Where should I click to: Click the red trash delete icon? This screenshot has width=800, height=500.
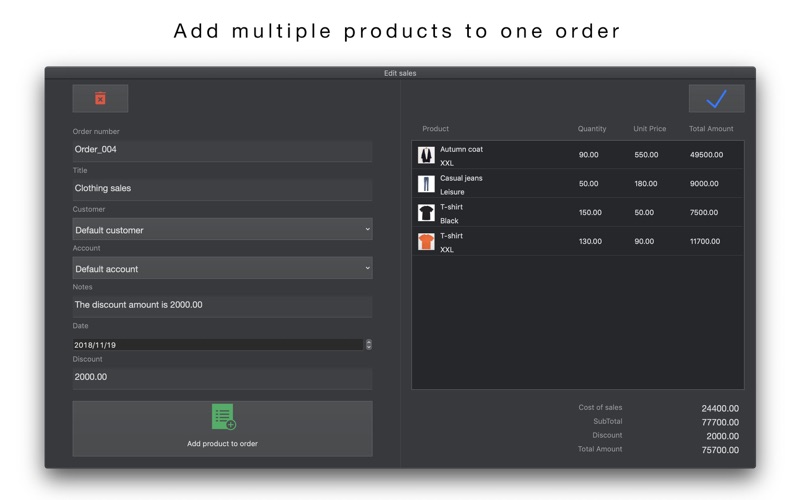coord(101,98)
